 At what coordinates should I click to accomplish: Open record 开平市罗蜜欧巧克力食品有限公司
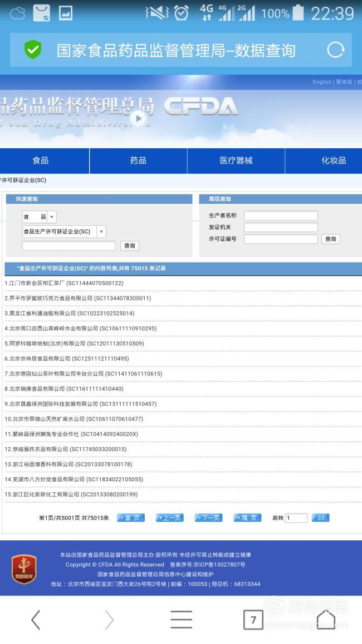[x=78, y=298]
